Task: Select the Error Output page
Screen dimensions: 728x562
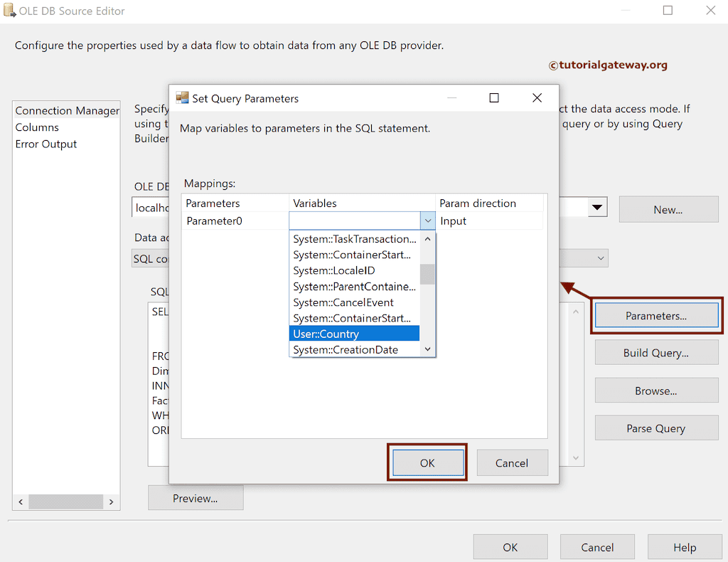Action: pos(45,144)
